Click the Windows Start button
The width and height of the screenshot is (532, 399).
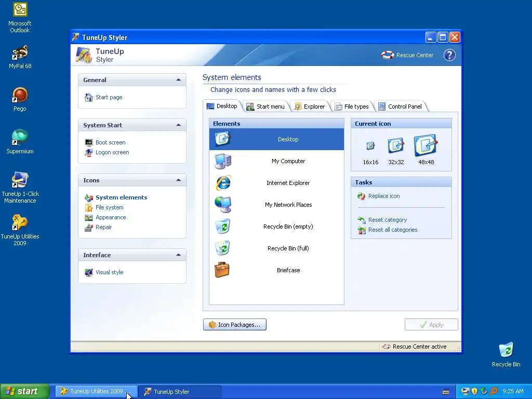[x=25, y=391]
